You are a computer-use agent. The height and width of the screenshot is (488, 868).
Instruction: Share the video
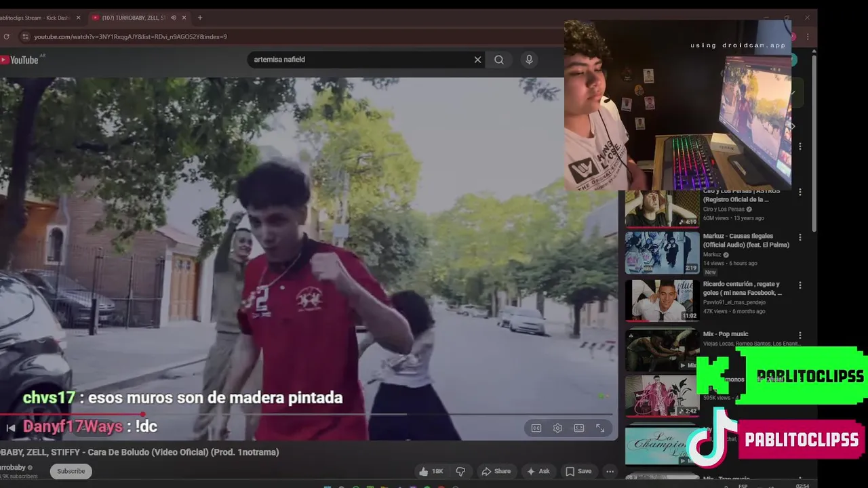[x=496, y=471]
